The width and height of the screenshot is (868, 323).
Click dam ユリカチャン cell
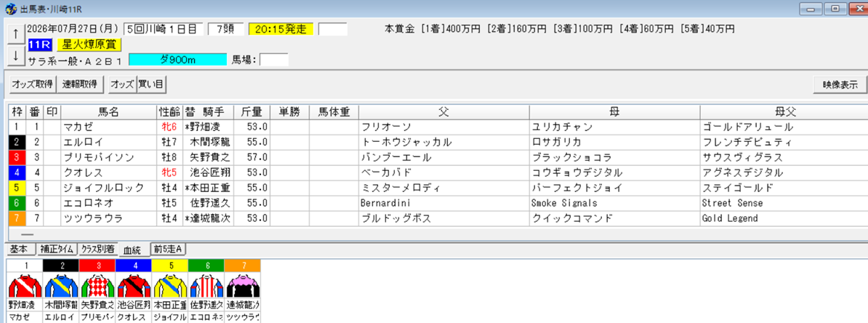pyautogui.click(x=614, y=127)
